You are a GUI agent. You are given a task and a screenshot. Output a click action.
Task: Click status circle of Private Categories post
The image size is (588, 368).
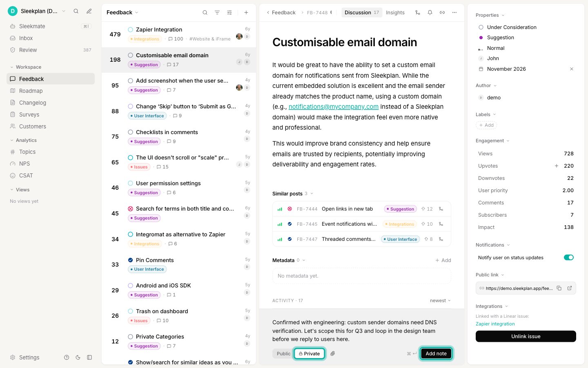click(131, 337)
